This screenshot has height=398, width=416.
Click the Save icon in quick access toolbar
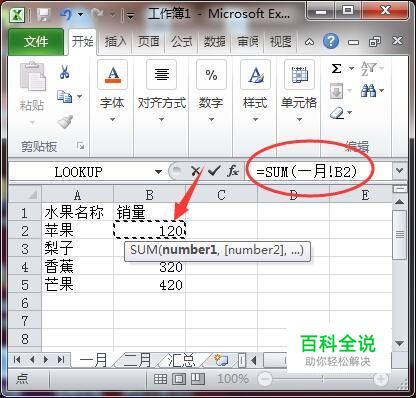coord(43,14)
